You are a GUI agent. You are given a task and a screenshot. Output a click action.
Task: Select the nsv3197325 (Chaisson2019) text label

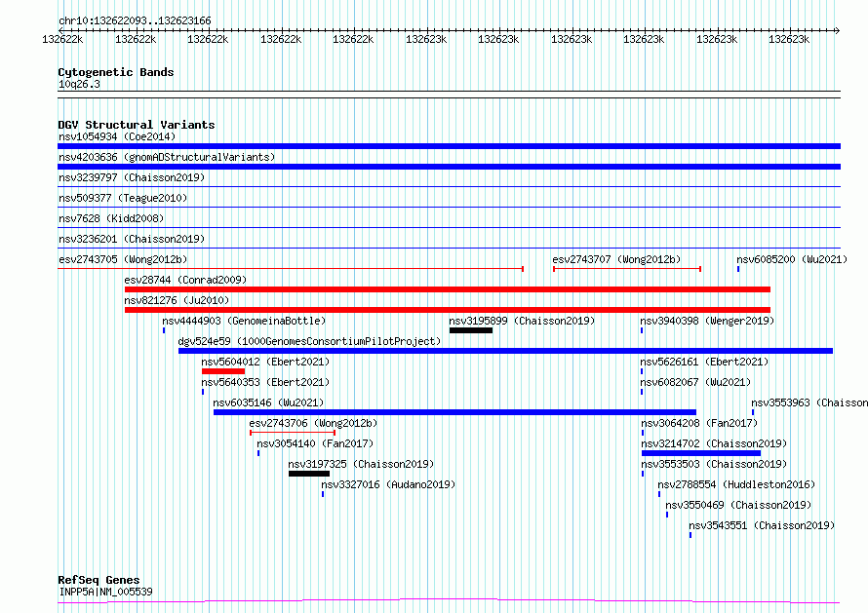click(361, 464)
